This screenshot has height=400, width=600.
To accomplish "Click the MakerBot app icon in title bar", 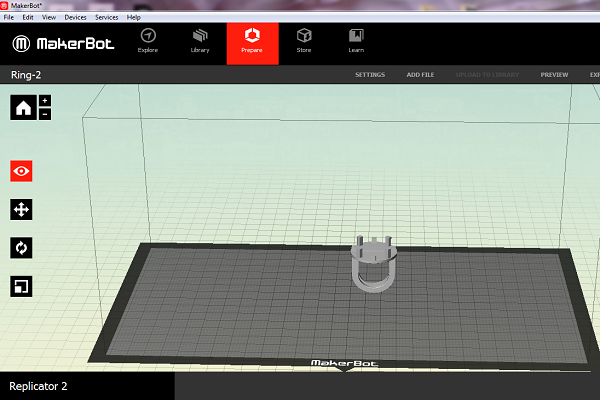I will 4,5.
